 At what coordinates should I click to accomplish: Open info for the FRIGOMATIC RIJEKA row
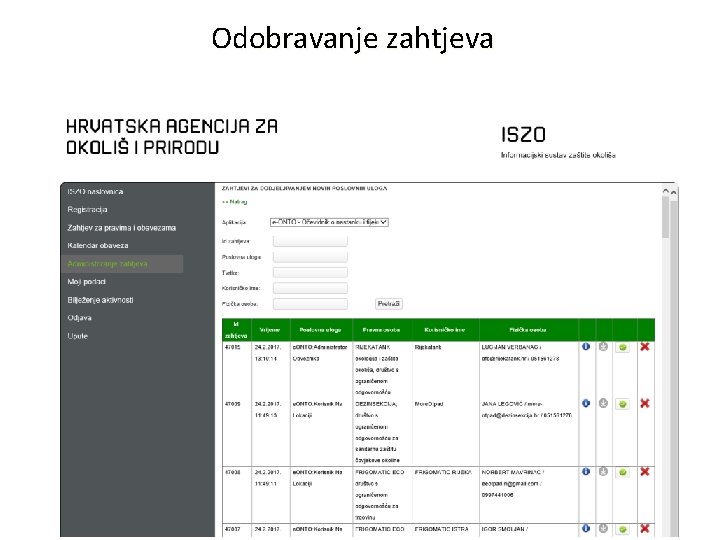click(586, 471)
